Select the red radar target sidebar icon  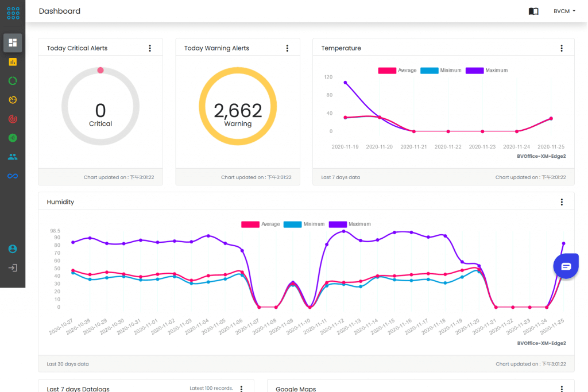coord(13,119)
